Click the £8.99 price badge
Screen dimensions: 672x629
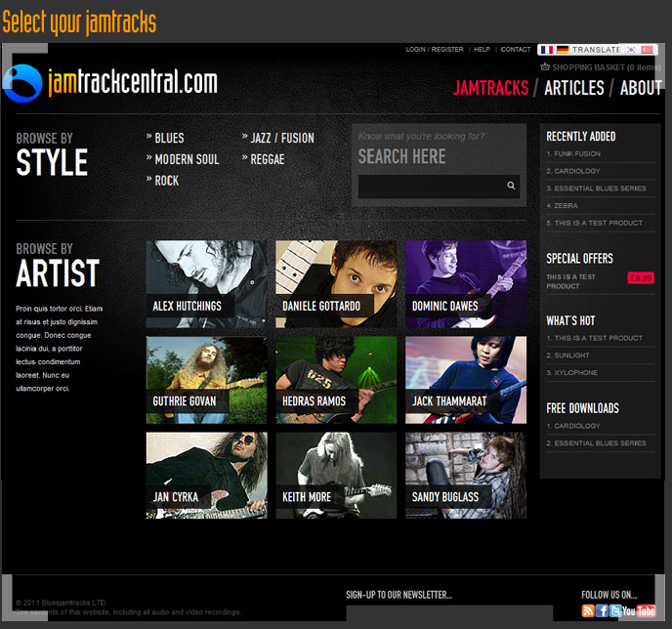point(641,278)
